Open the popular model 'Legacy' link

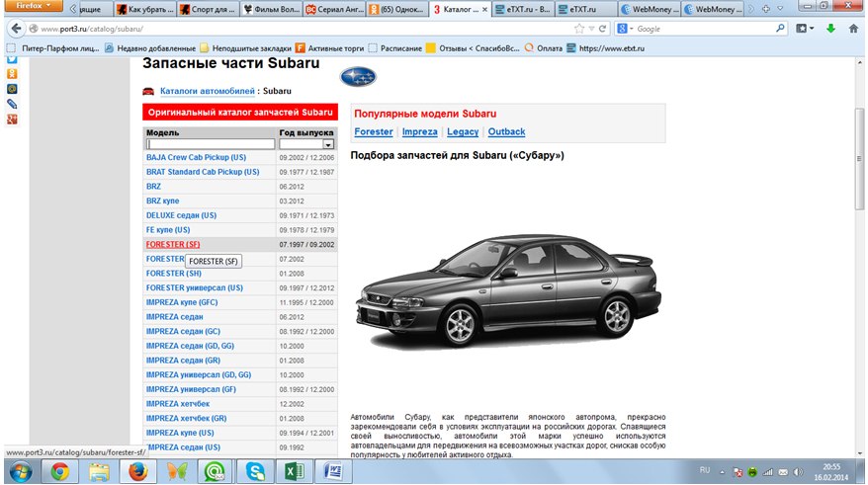point(463,131)
